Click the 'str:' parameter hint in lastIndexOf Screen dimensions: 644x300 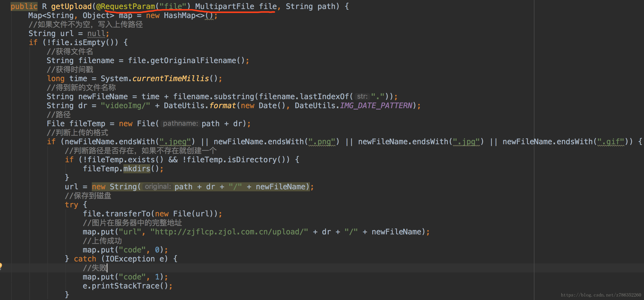pos(362,97)
